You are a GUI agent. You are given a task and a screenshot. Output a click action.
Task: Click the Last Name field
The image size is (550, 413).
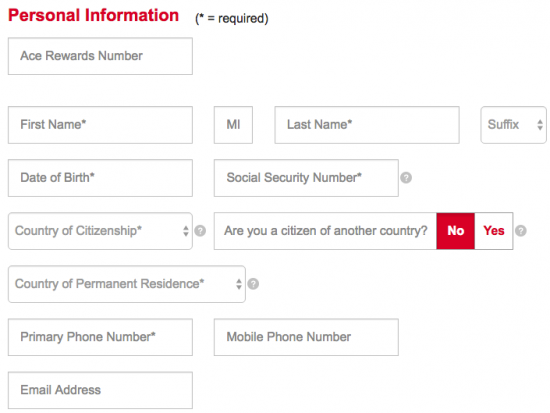[x=367, y=125]
